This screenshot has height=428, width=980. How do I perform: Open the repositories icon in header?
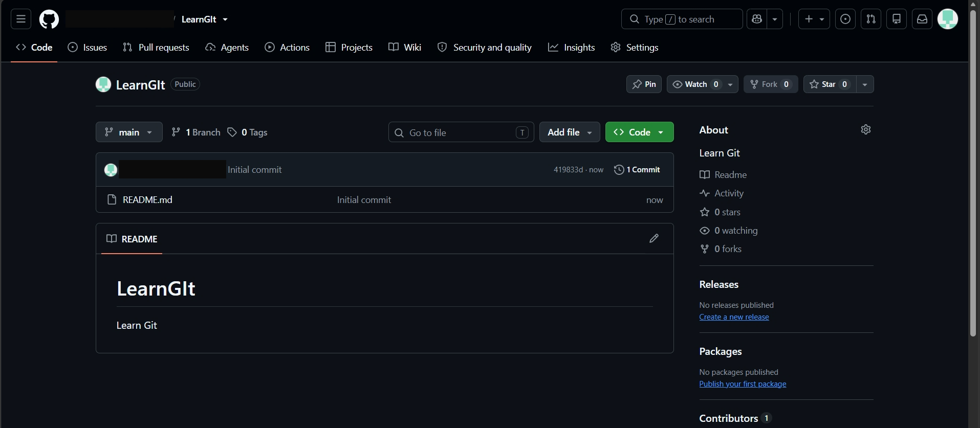897,19
